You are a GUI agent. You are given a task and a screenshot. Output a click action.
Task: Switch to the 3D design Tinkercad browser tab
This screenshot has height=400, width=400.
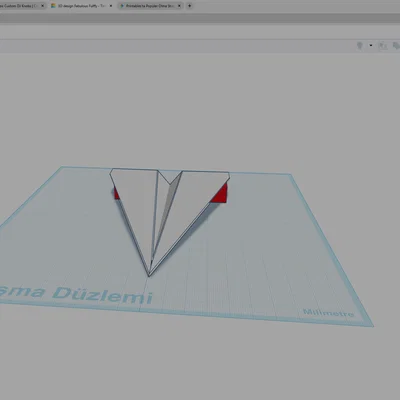click(x=82, y=6)
